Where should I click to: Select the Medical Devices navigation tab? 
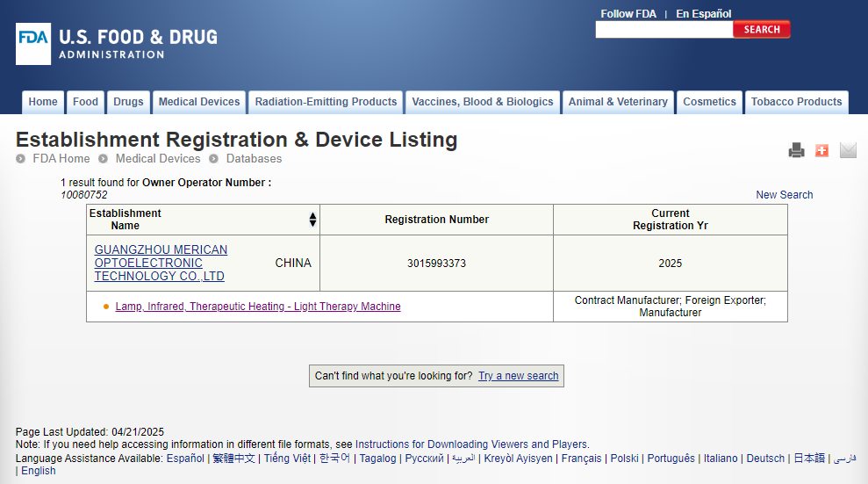[x=199, y=102]
